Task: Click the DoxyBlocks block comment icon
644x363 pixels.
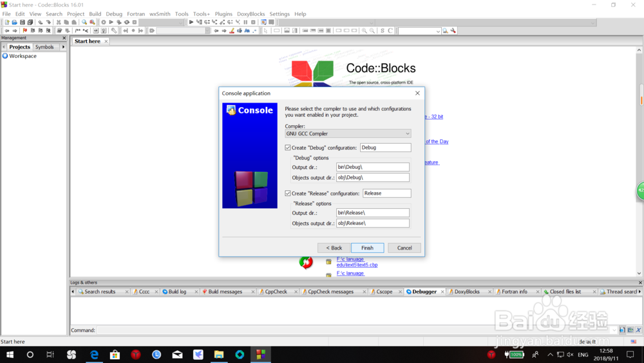Action: [77, 31]
